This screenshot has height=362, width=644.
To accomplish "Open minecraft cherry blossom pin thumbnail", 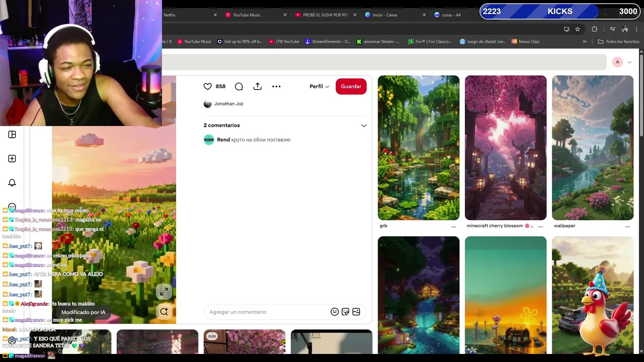I will click(x=506, y=148).
